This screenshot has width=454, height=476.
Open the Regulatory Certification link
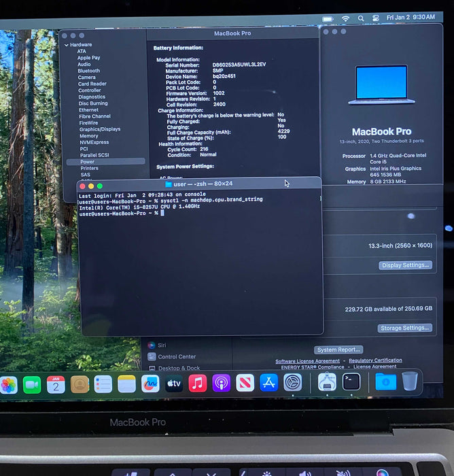(x=375, y=360)
